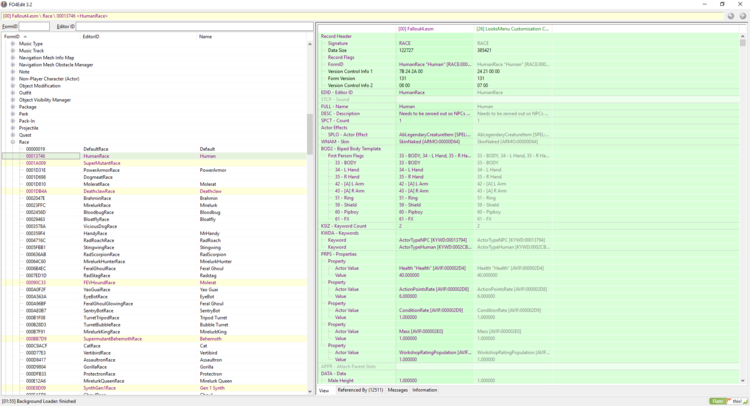
Task: Open the Information tab
Action: [424, 390]
